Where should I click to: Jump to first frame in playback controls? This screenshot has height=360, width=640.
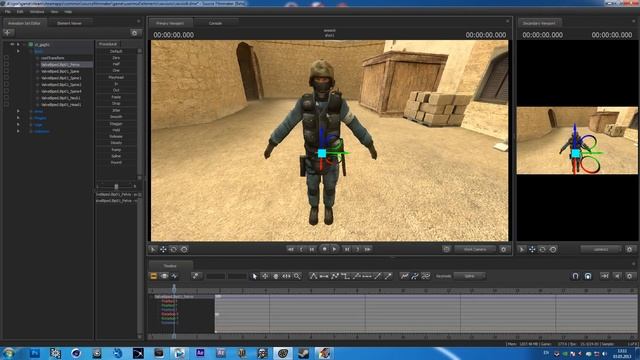(291, 249)
